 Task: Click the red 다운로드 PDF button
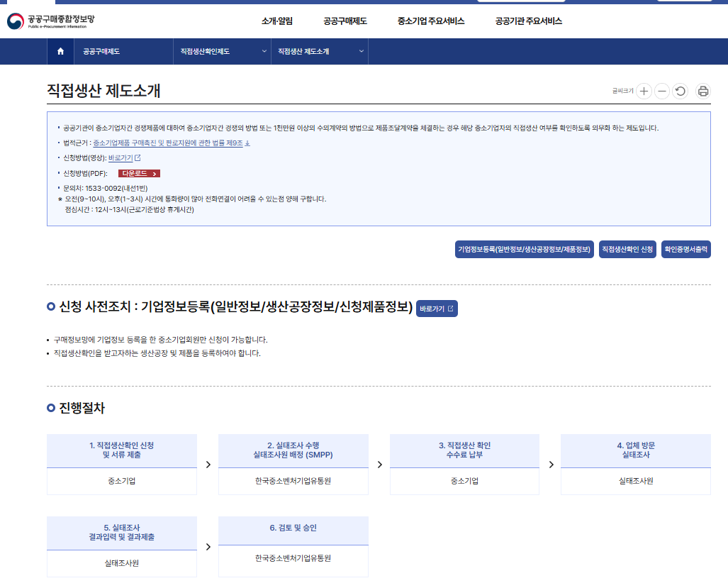coord(139,173)
